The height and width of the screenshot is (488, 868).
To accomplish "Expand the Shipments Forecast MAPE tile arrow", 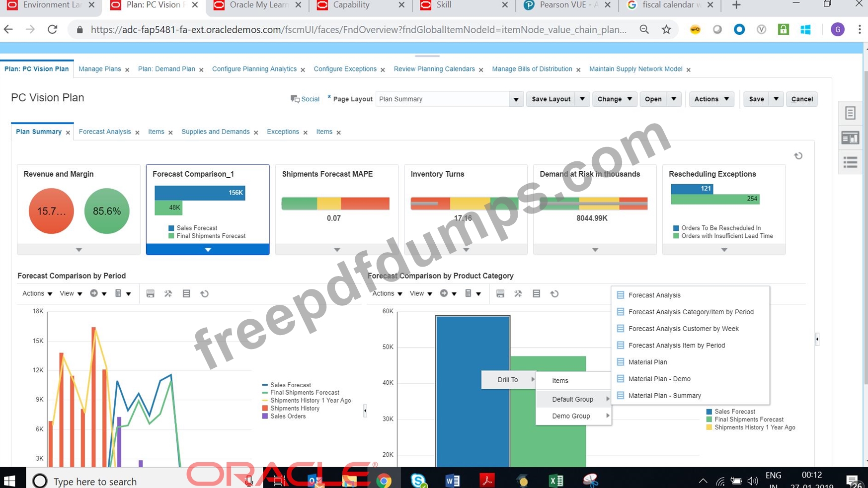I will point(337,250).
